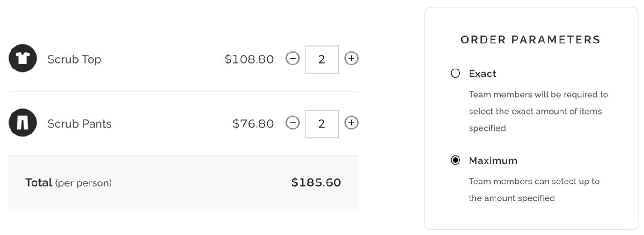The width and height of the screenshot is (644, 235).
Task: Click the Scrub Top item name
Action: pos(74,59)
